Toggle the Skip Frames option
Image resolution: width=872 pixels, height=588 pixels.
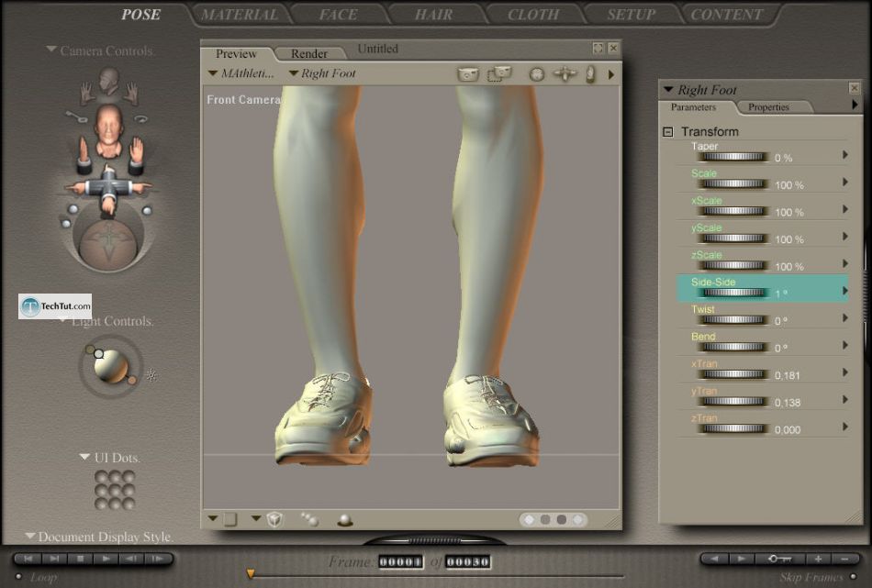click(853, 577)
